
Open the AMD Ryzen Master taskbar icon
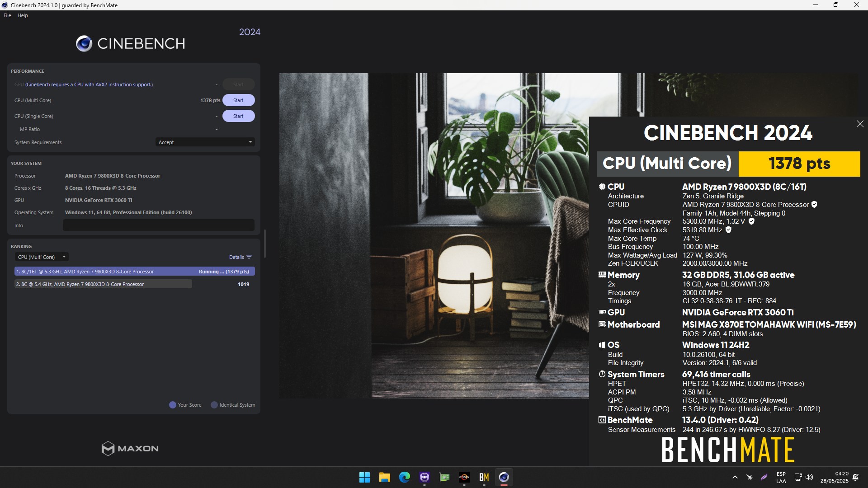(464, 477)
